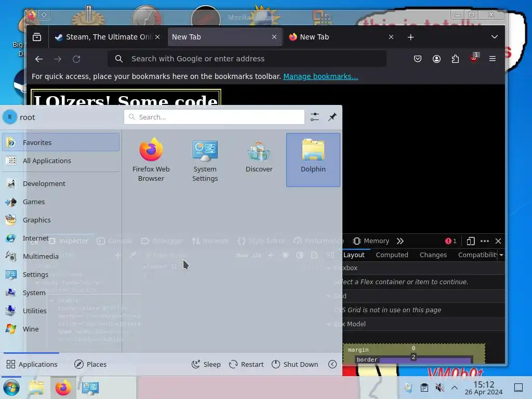Show more devtools tools chevron
532x399 pixels.
[x=400, y=241]
